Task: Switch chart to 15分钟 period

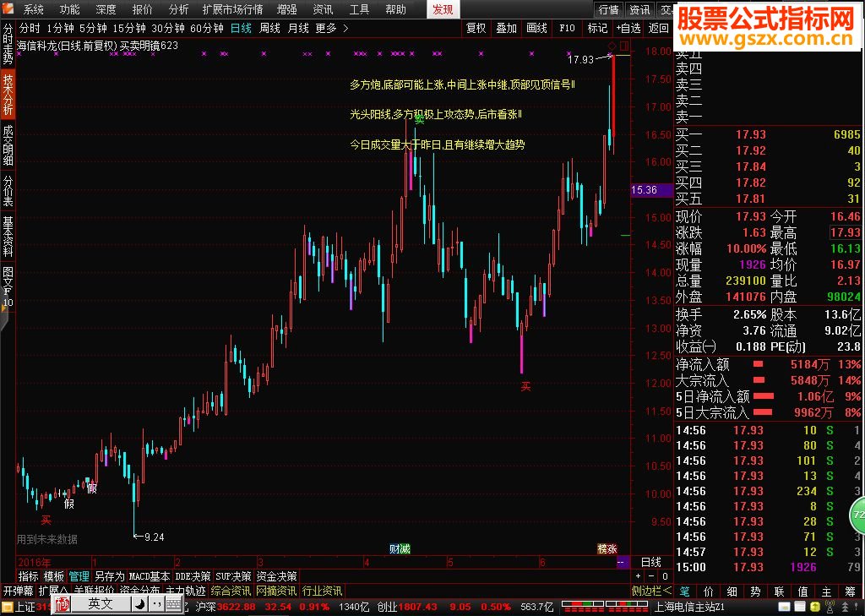Action: [129, 28]
